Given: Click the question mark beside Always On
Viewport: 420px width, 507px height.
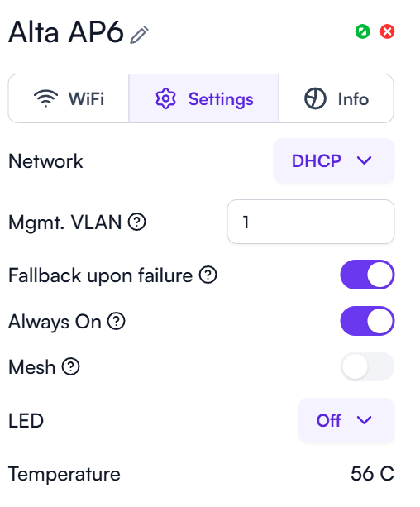Looking at the screenshot, I should click(x=116, y=321).
